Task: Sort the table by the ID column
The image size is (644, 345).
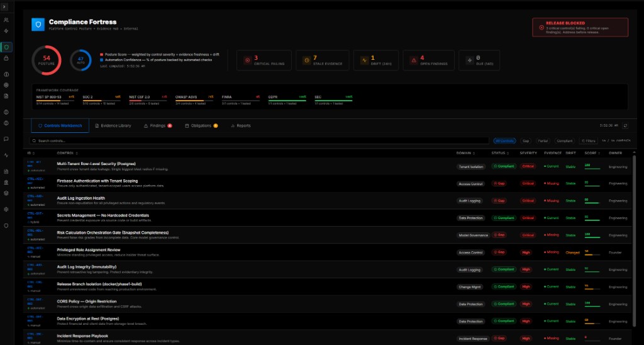Action: [x=31, y=153]
